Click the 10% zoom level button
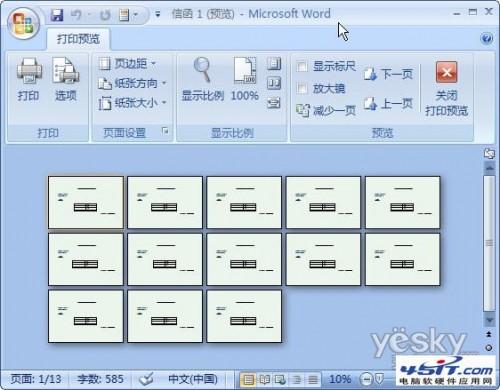 tap(340, 379)
